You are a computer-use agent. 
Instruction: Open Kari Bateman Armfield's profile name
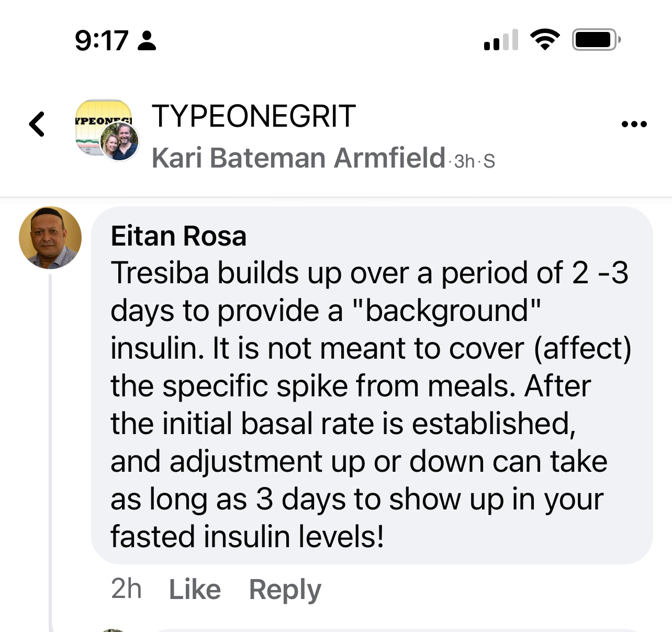point(298,158)
